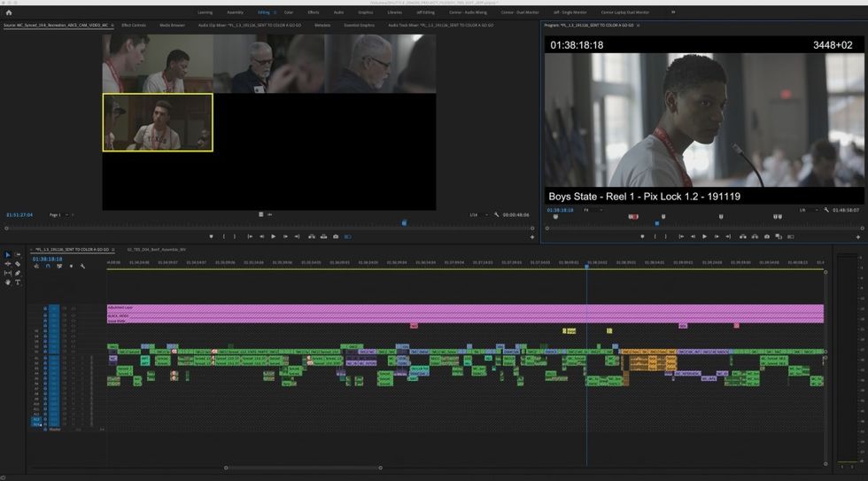The height and width of the screenshot is (481, 868).
Task: Play the Program monitor
Action: tap(704, 237)
